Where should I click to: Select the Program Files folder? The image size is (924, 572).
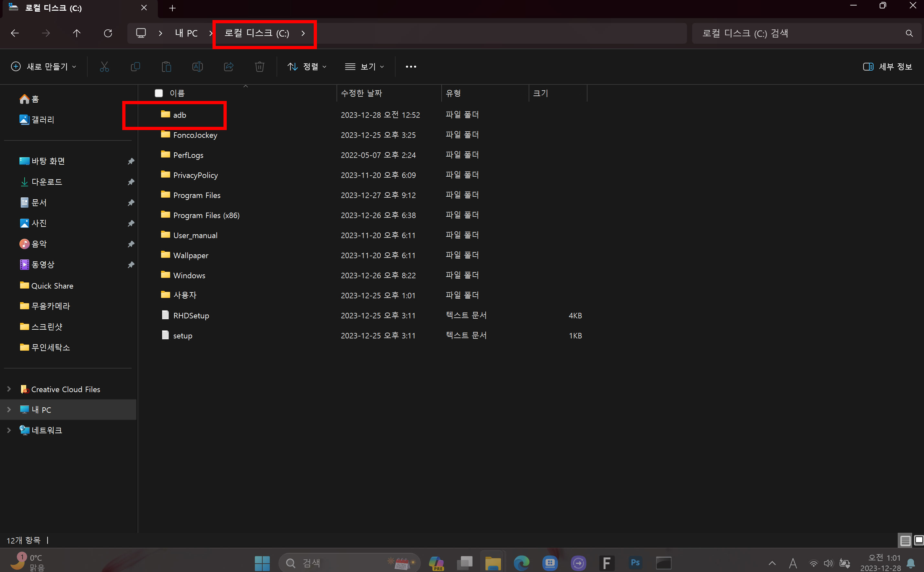197,195
